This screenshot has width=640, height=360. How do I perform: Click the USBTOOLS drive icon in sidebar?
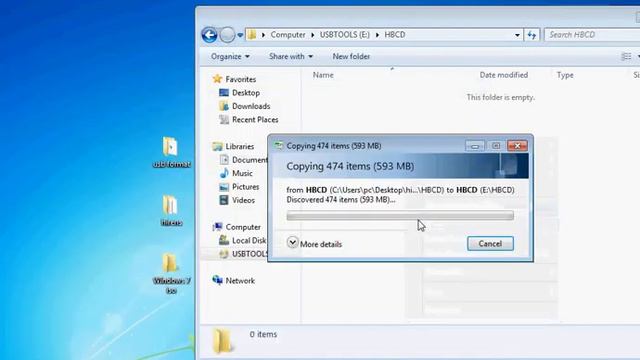[x=224, y=254]
